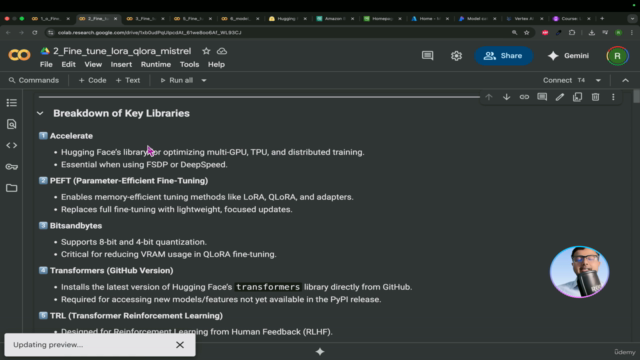The height and width of the screenshot is (360, 640).
Task: Add a Code cell
Action: 92,80
